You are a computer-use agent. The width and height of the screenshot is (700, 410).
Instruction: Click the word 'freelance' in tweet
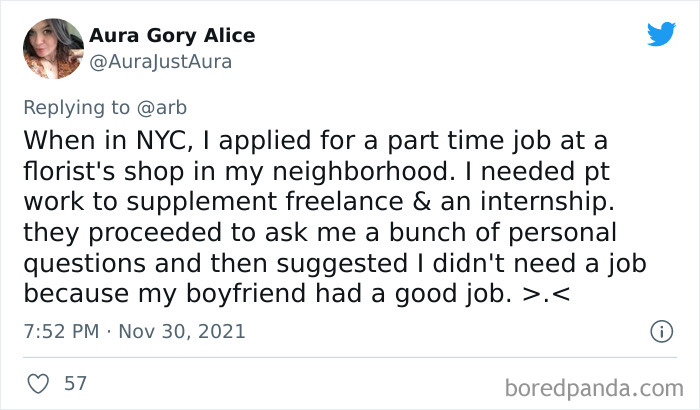345,201
